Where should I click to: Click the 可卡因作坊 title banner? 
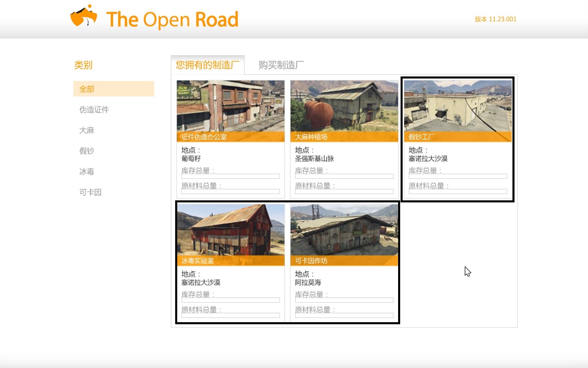[344, 261]
